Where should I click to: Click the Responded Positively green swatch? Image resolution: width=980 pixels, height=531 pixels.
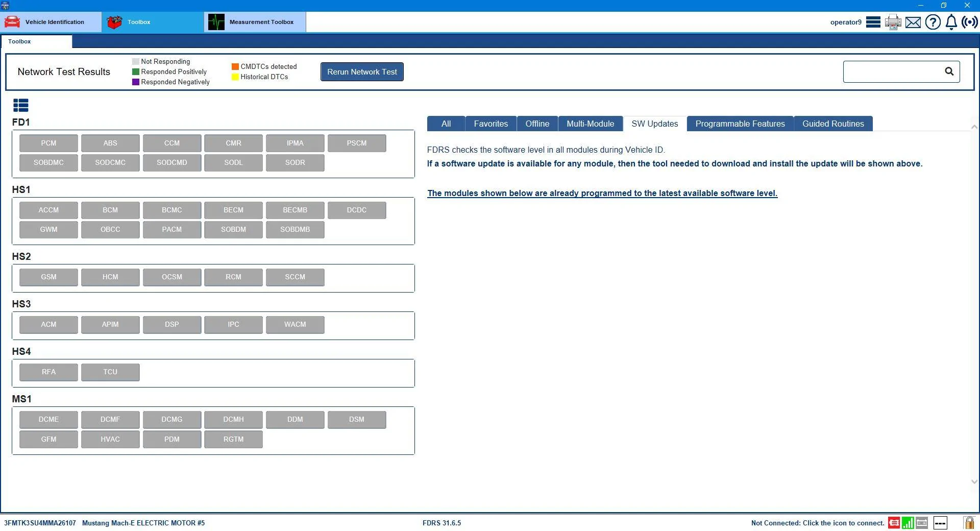pos(136,71)
